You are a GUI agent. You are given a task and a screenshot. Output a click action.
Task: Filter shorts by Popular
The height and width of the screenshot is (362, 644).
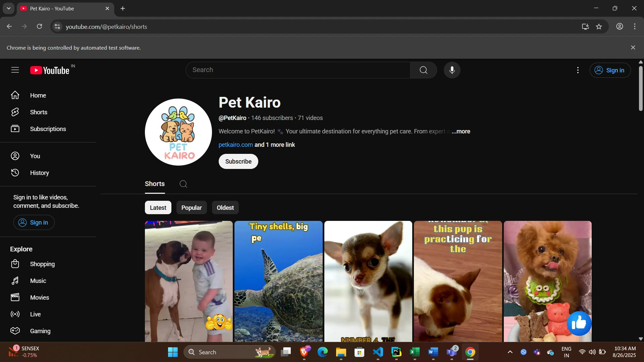point(192,208)
